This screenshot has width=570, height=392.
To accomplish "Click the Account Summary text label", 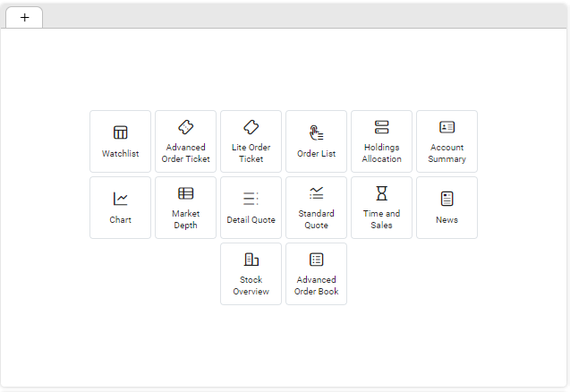I will coord(447,153).
